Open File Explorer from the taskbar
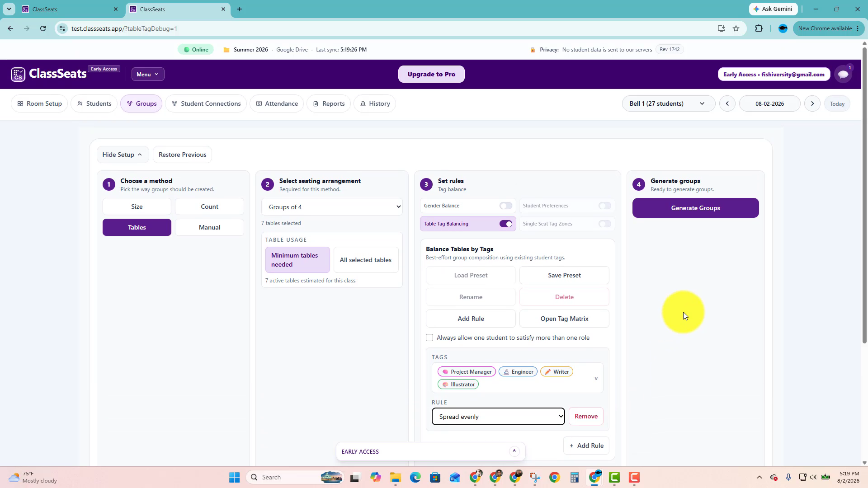This screenshot has width=868, height=488. 396,477
